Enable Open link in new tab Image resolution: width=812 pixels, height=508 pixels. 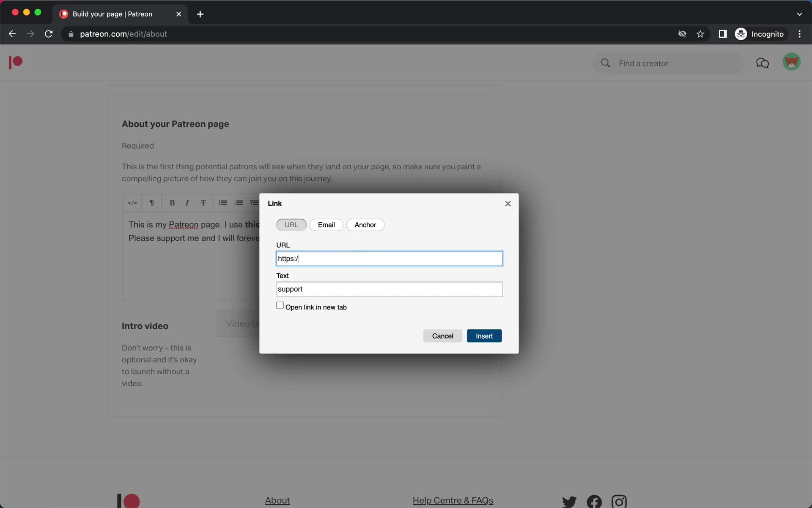point(280,306)
